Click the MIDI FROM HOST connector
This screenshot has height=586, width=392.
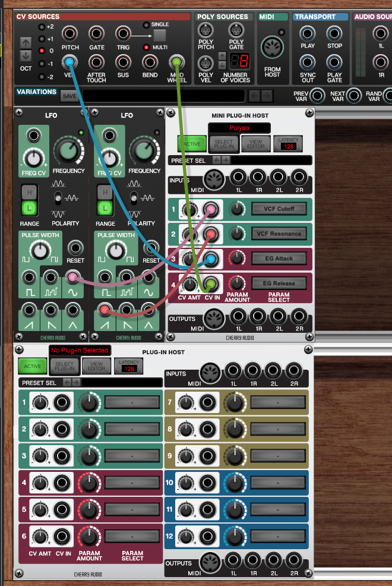(272, 48)
